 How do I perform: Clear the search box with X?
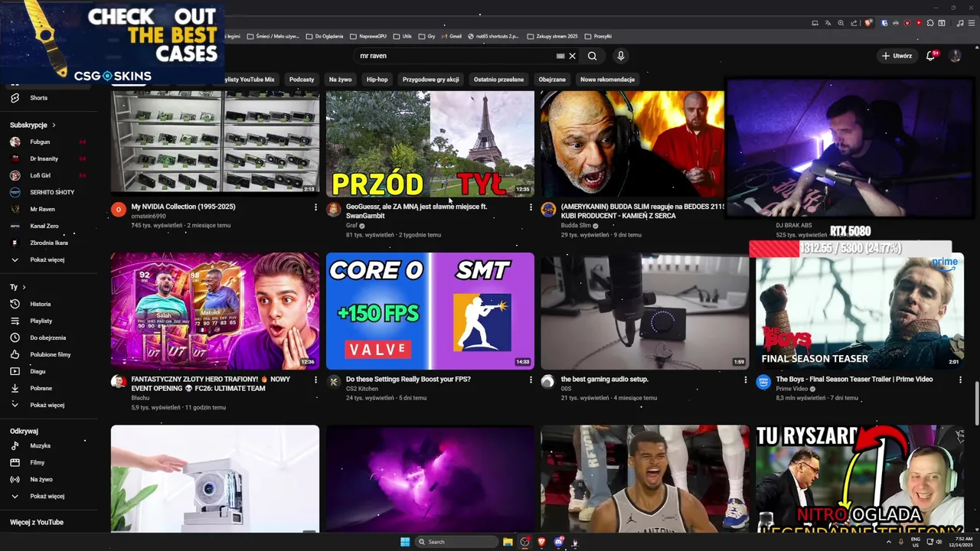(x=572, y=56)
